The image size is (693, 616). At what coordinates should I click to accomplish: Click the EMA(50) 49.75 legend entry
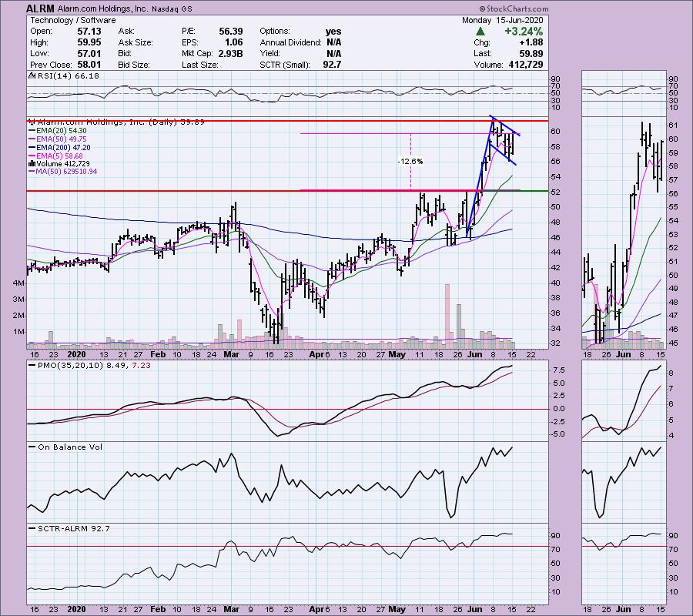click(62, 139)
